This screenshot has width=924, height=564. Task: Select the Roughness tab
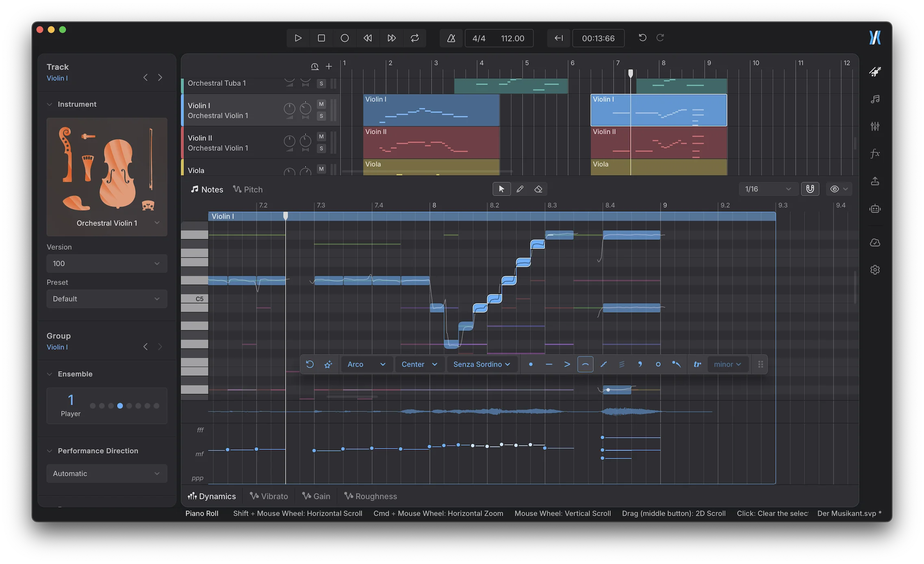click(370, 496)
